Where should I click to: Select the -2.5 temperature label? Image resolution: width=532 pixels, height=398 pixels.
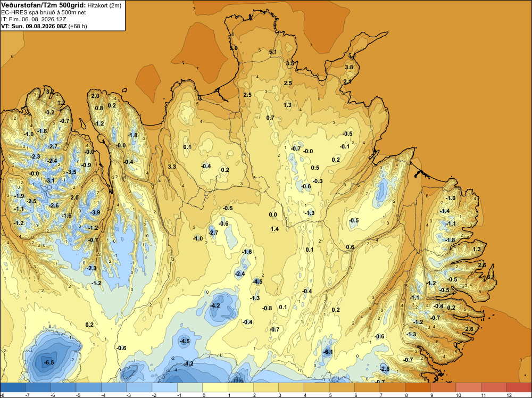(31, 201)
